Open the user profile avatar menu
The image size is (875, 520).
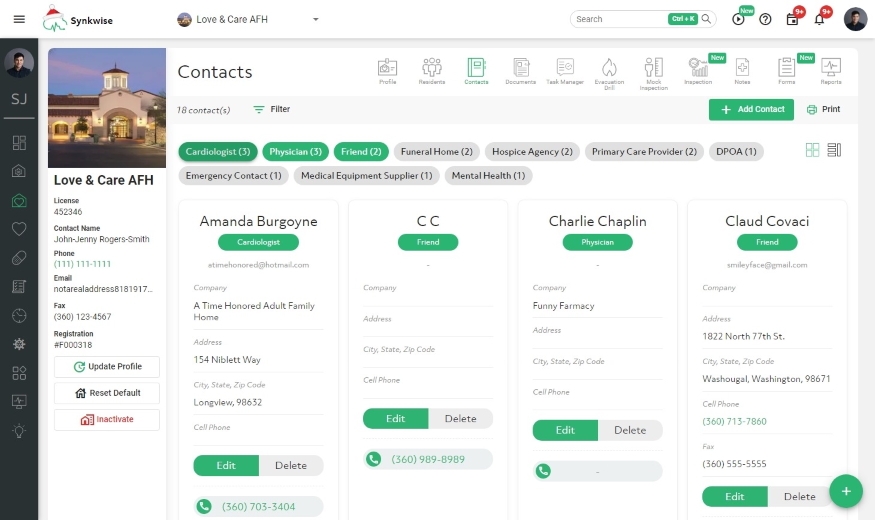pyautogui.click(x=855, y=19)
